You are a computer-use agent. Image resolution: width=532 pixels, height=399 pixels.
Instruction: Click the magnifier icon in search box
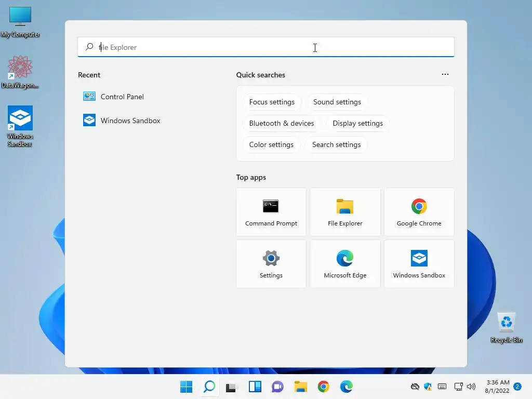(89, 47)
